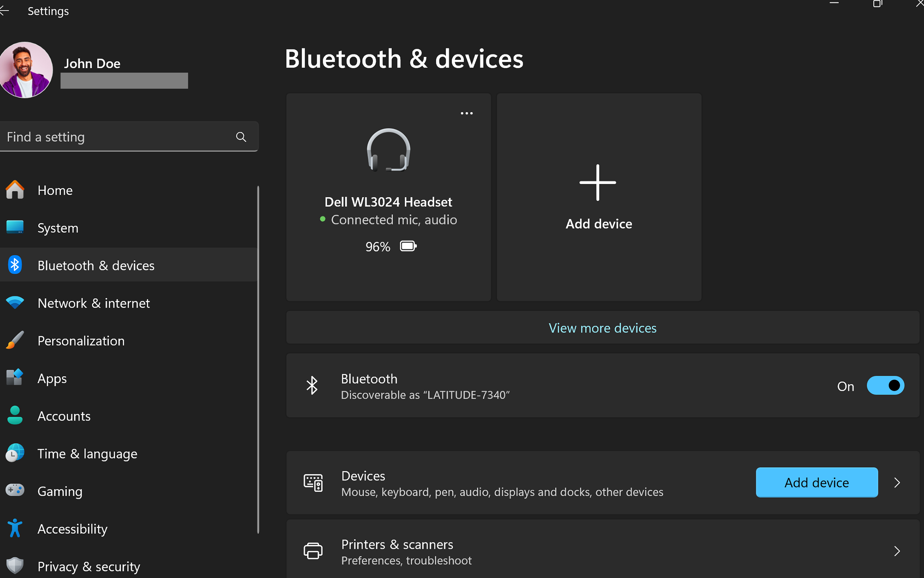Open Privacy & security settings
This screenshot has height=578, width=924.
128,566
